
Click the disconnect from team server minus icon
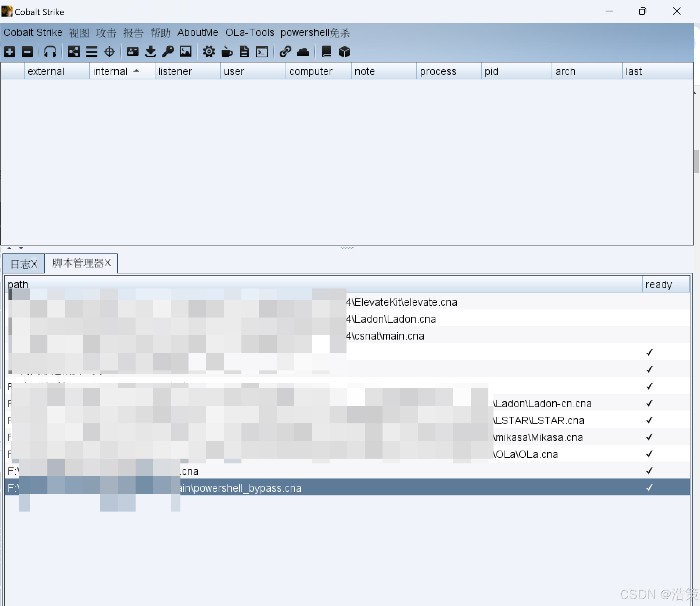click(27, 52)
